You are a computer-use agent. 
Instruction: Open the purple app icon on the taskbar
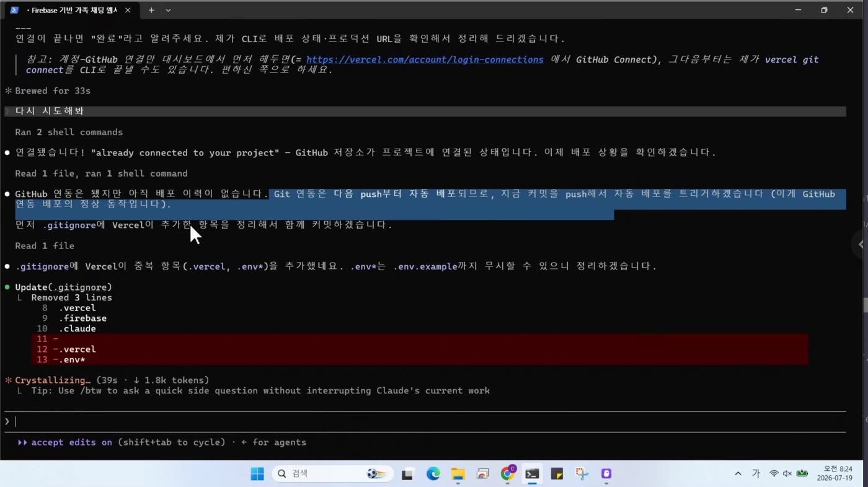click(606, 474)
